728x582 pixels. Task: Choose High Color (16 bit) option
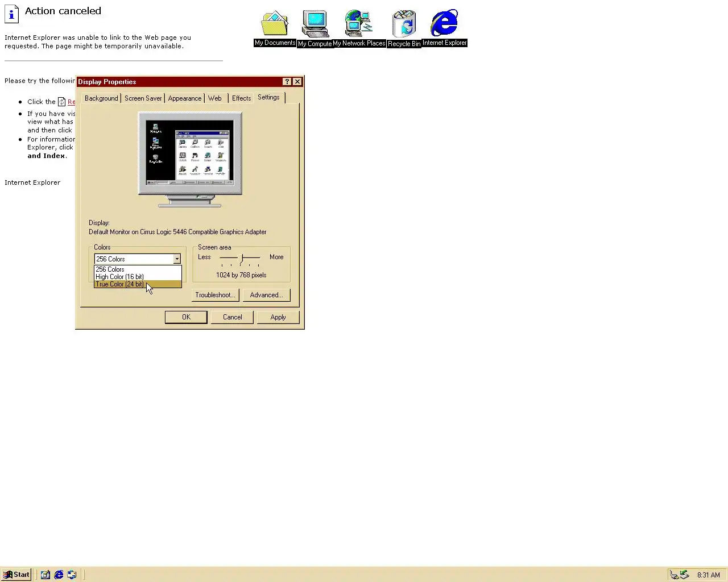[138, 277]
